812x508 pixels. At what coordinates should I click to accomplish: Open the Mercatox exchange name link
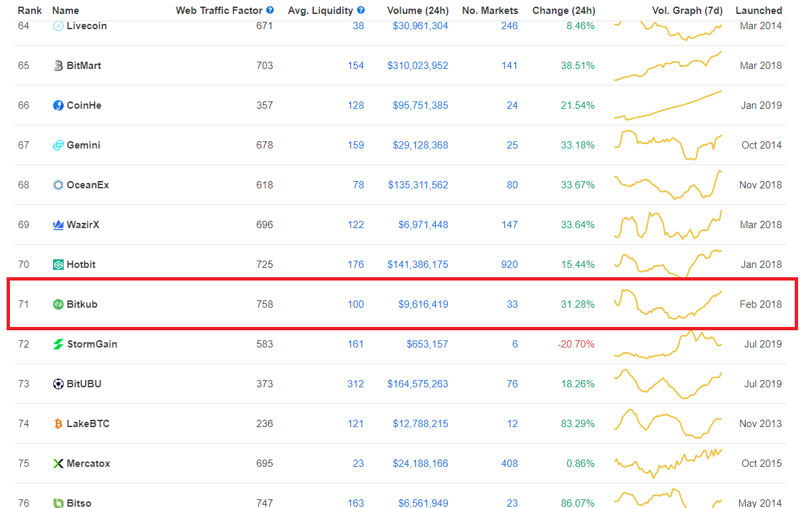[x=88, y=464]
